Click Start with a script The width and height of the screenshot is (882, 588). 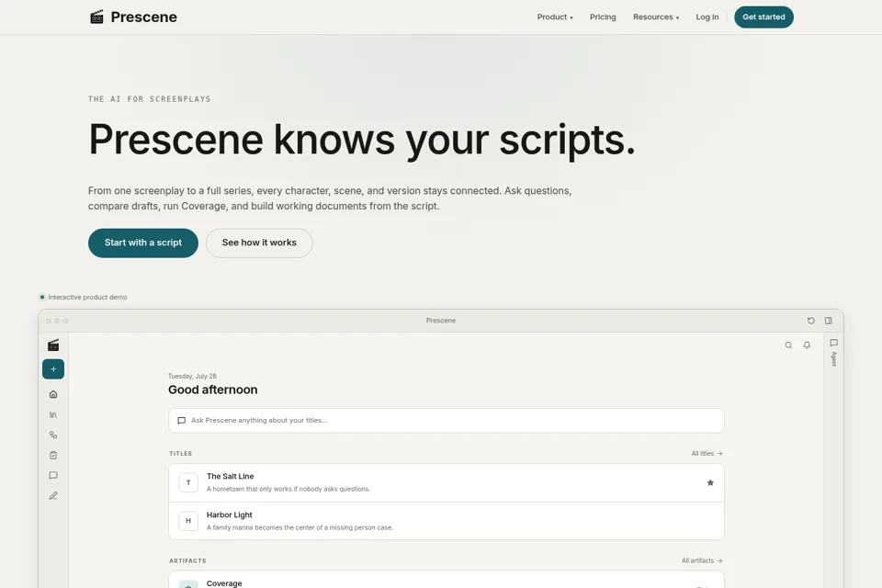tap(143, 243)
